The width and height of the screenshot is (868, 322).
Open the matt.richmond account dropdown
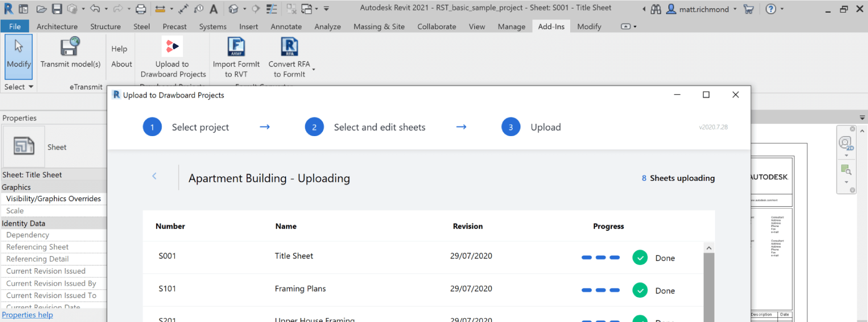coord(735,9)
